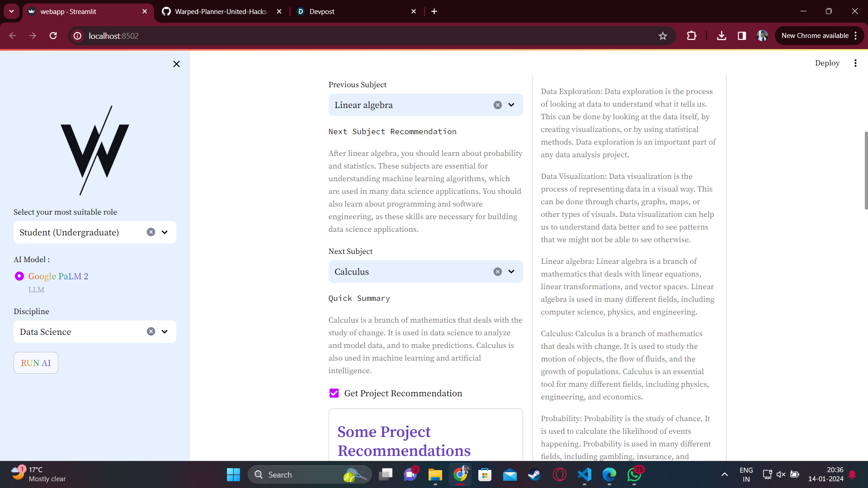Toggle Chrome side panel button

[x=742, y=36]
